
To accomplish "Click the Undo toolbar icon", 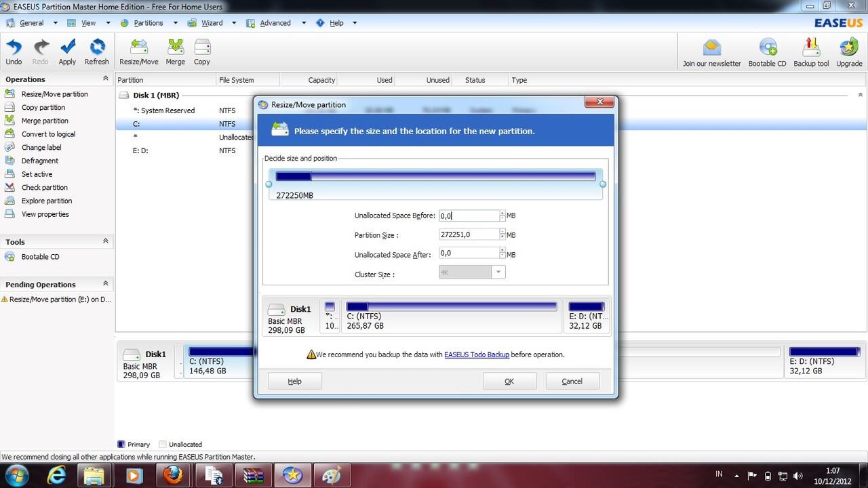I will point(14,49).
